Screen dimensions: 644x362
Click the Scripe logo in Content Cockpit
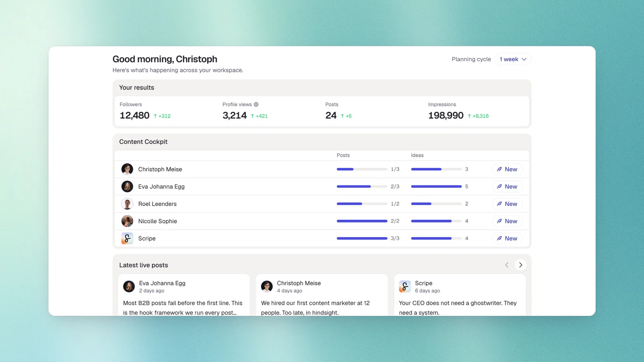pyautogui.click(x=127, y=239)
